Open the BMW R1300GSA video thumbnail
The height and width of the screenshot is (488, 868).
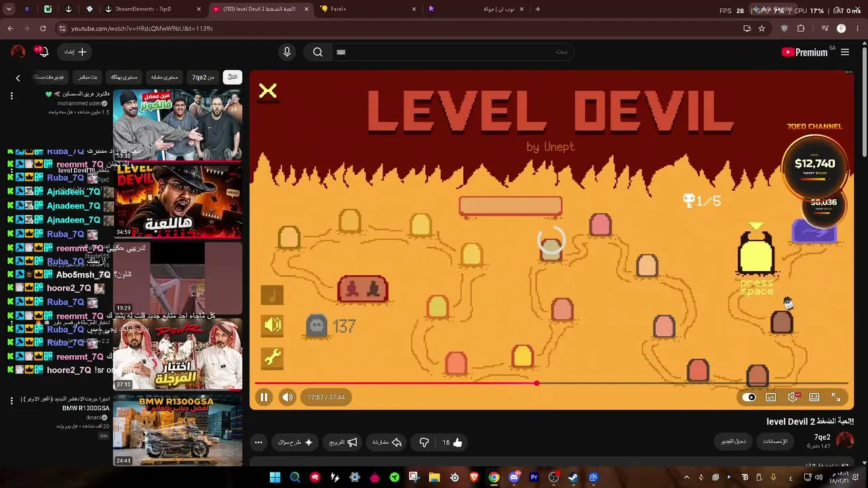click(x=178, y=431)
